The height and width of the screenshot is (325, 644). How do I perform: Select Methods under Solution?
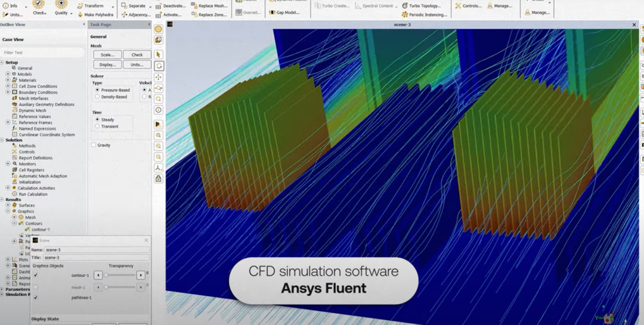(x=27, y=146)
